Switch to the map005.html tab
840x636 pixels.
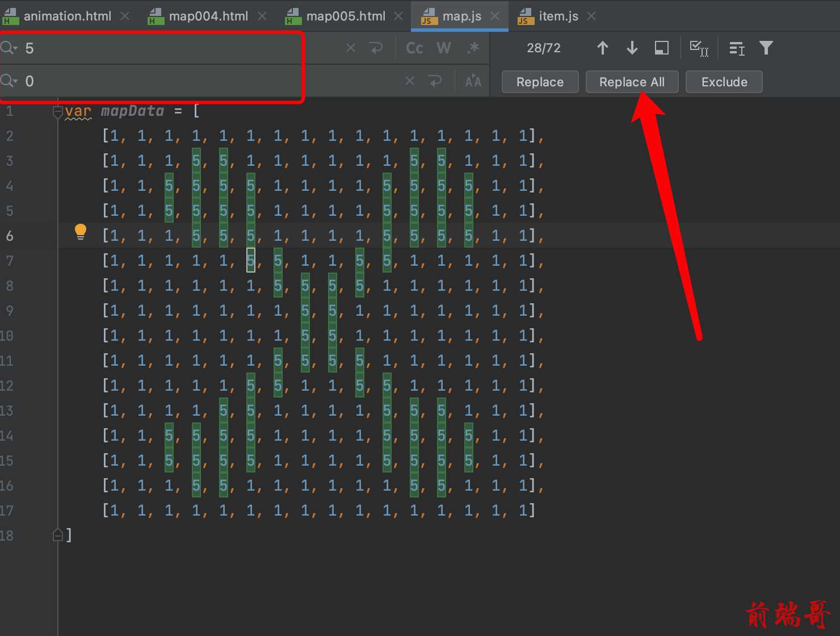tap(345, 16)
